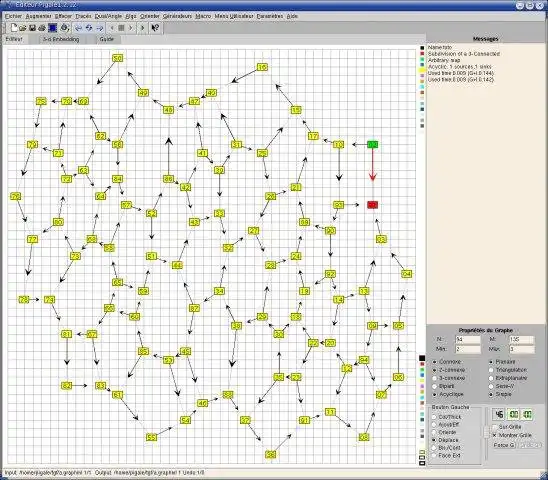Click the blue right arrow (next graph) icon
The width and height of the screenshot is (548, 480).
coord(100,28)
